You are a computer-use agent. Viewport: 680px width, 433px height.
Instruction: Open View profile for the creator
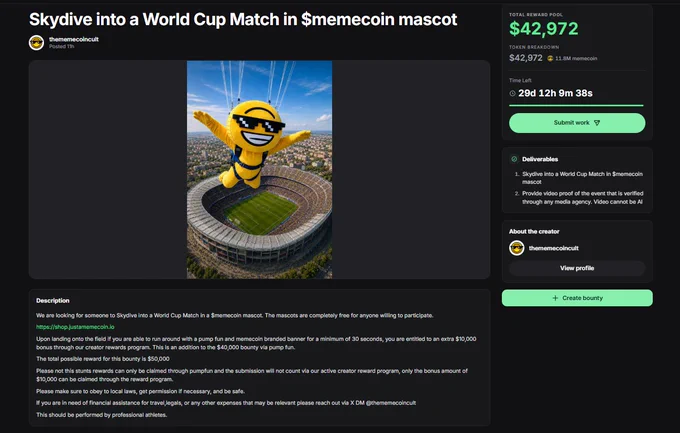[577, 268]
